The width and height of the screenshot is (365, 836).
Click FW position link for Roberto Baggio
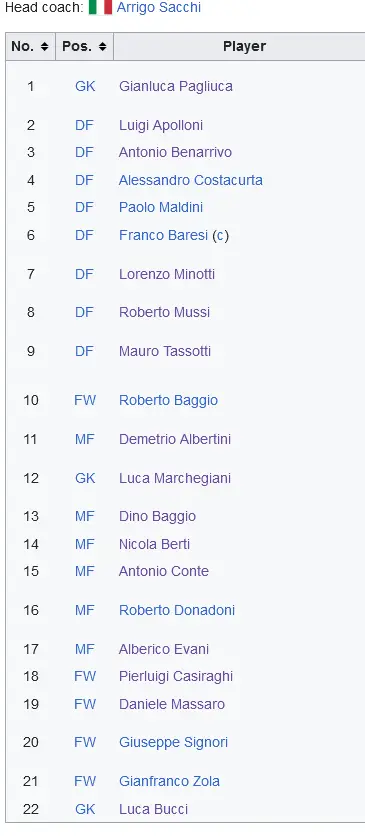(85, 400)
